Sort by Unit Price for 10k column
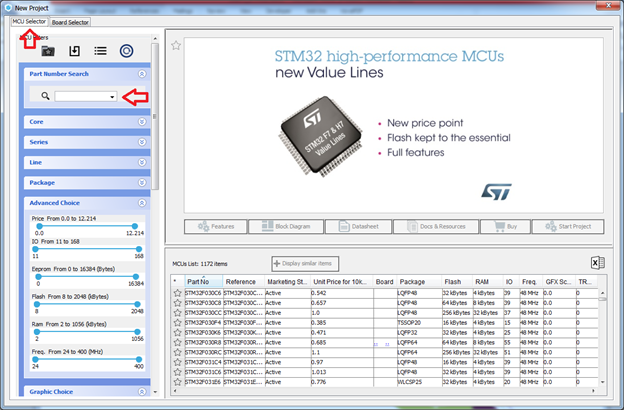The width and height of the screenshot is (624, 410). 341,281
